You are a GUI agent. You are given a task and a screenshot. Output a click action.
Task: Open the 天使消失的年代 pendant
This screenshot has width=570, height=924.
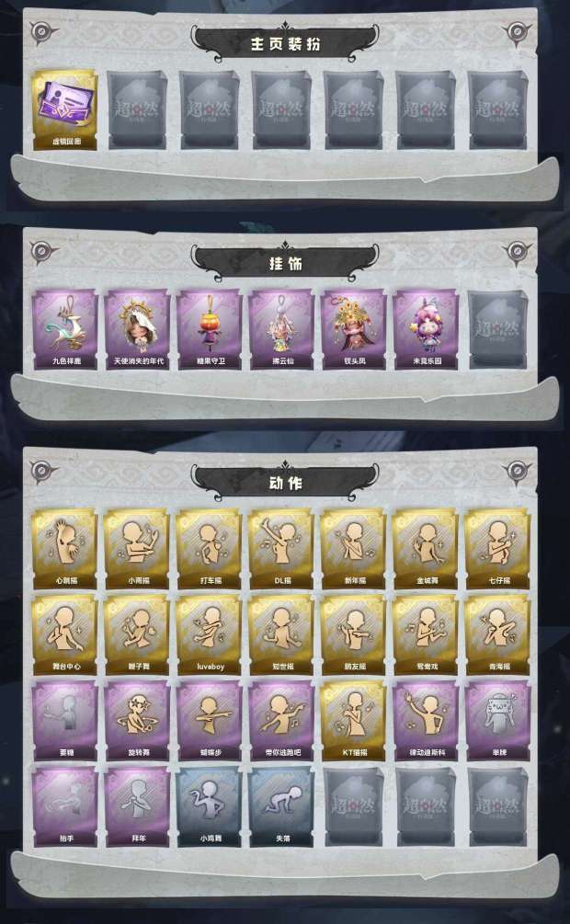pyautogui.click(x=137, y=329)
